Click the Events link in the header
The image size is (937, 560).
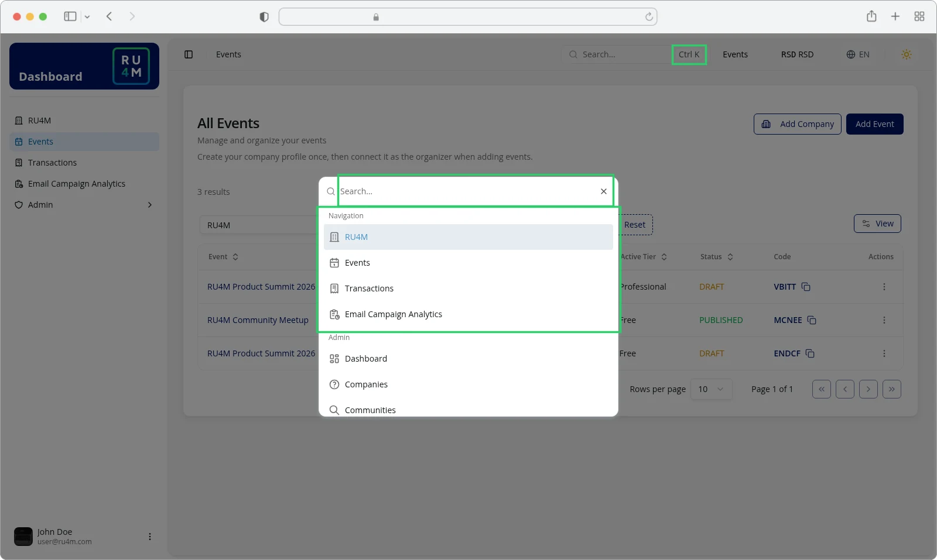pyautogui.click(x=735, y=54)
